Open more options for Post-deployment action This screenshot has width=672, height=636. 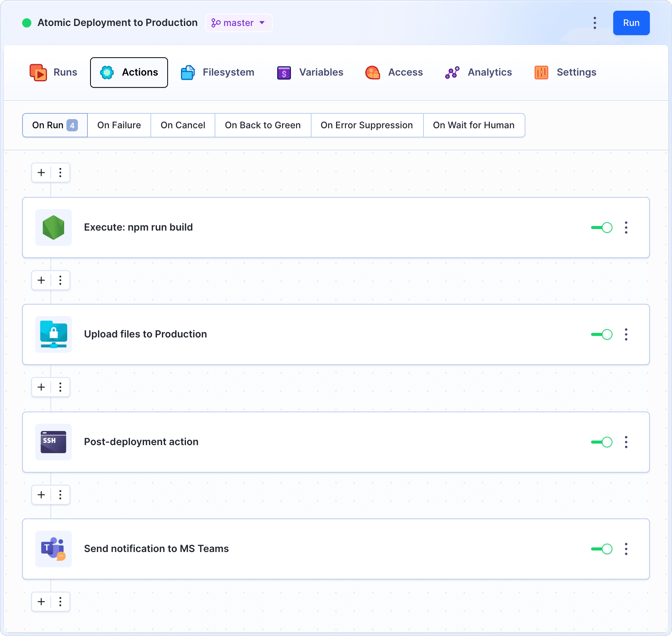tap(626, 442)
